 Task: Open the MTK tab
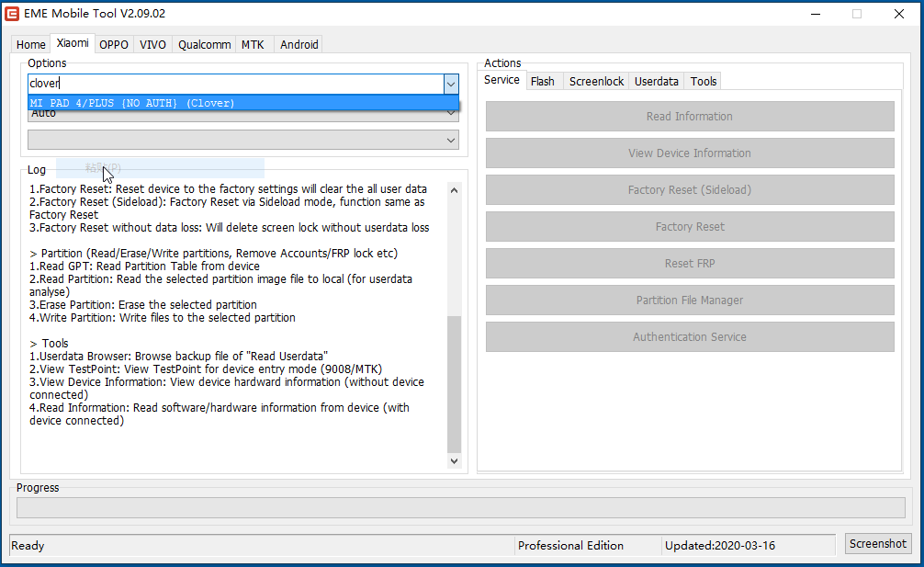253,45
